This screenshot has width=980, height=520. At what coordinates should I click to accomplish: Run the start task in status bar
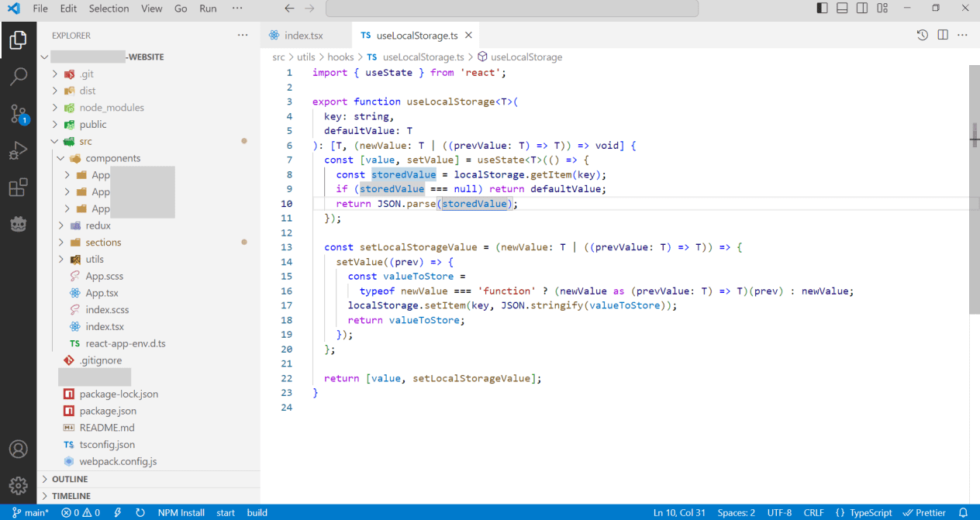(x=226, y=512)
